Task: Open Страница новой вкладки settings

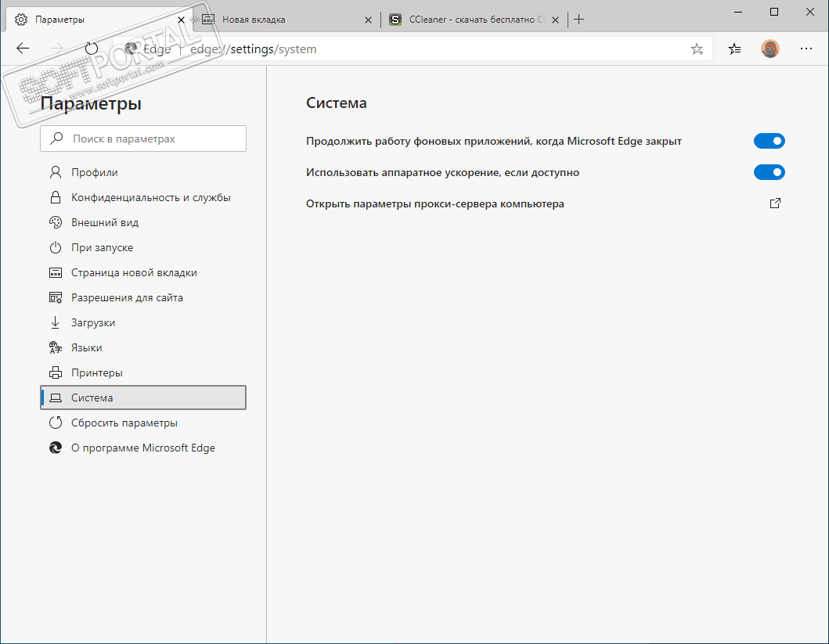Action: 143,272
